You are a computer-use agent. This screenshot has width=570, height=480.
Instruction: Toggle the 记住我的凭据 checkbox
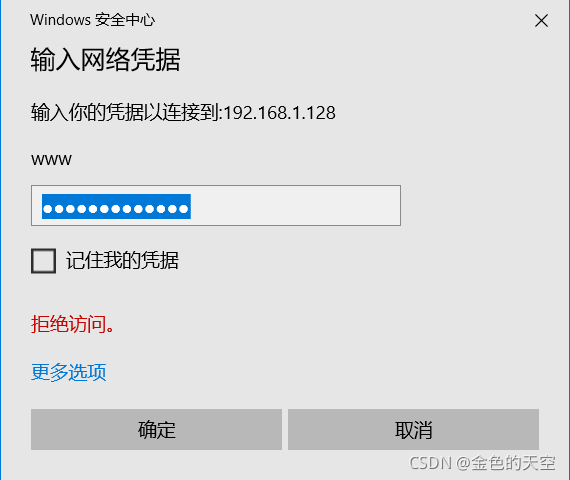[x=44, y=261]
